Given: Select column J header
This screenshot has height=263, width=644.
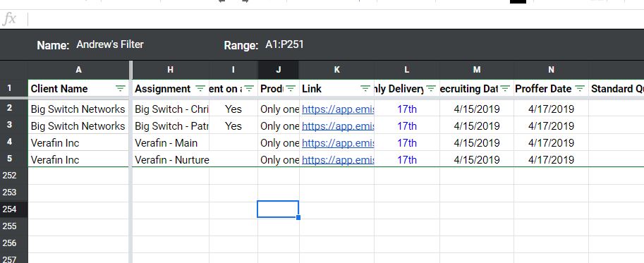Looking at the screenshot, I should (279, 70).
